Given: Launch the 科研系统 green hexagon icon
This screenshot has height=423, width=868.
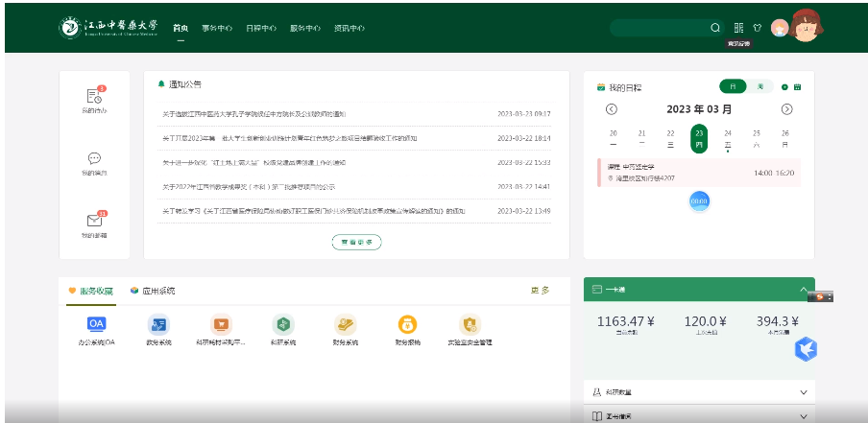Looking at the screenshot, I should (x=283, y=324).
